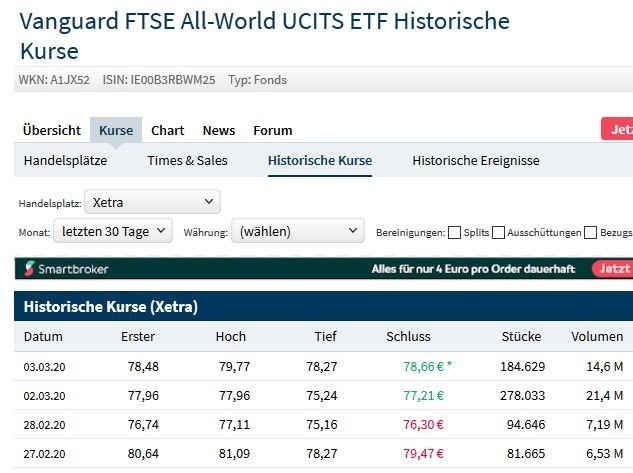The height and width of the screenshot is (473, 633).
Task: Click the ISIN: IE00B3RBWM25 text
Action: [x=159, y=80]
